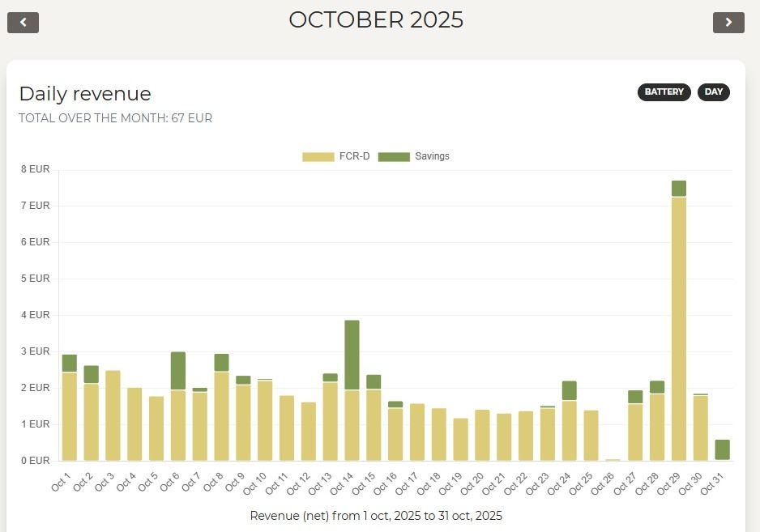The height and width of the screenshot is (532, 760).
Task: Click the OCTOBER 2025 month heading
Action: 376,19
